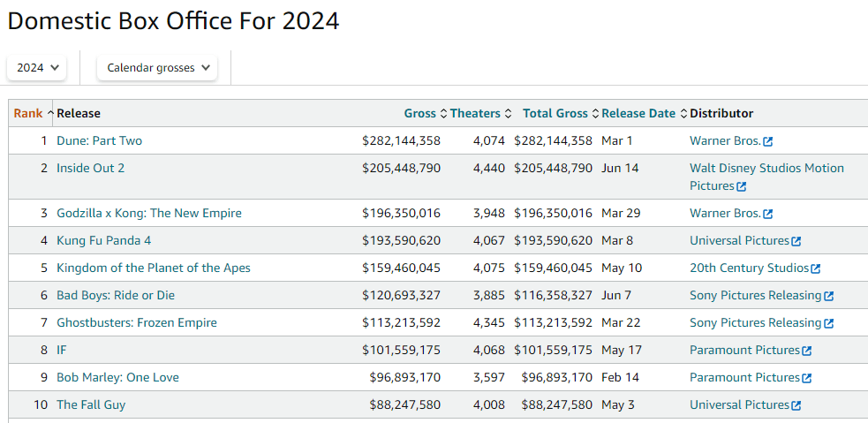Open the Dune: Part Two release page

pyautogui.click(x=99, y=140)
